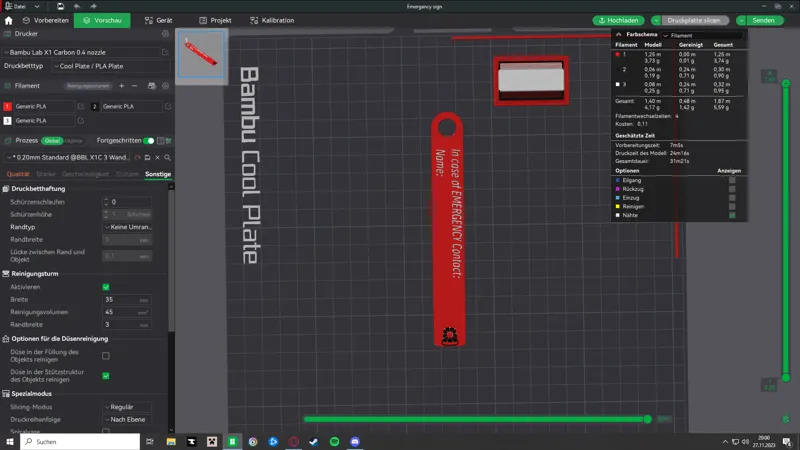Open Spotify from the taskbar

point(334,441)
